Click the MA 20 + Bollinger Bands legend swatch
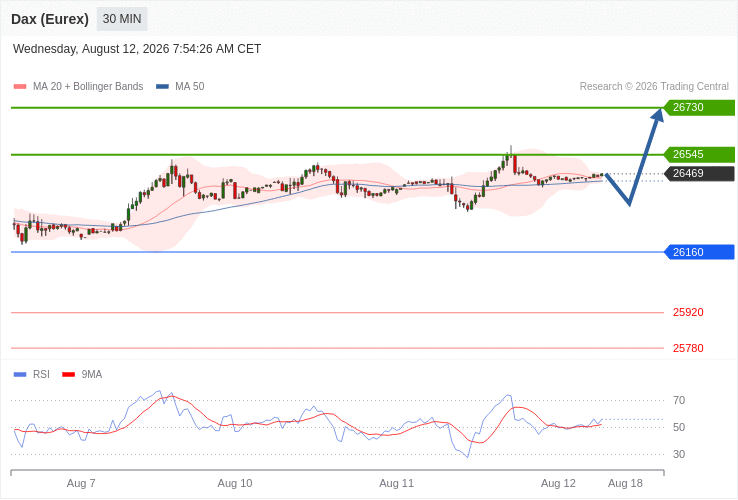The image size is (738, 500). click(x=20, y=87)
